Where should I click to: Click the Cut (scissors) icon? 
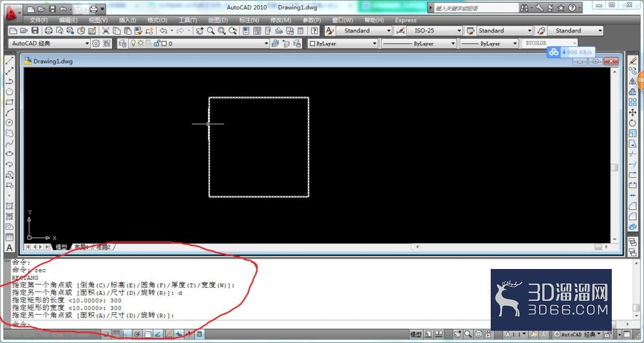click(x=106, y=30)
